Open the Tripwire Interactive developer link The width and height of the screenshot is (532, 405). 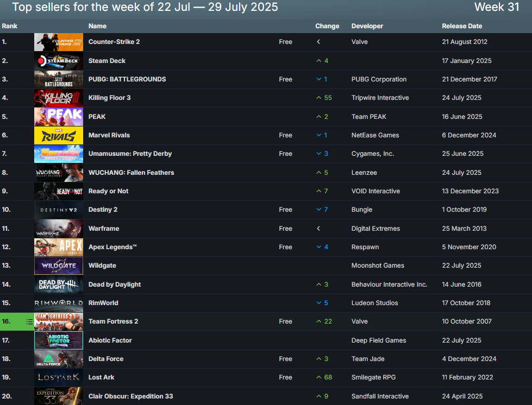click(380, 98)
